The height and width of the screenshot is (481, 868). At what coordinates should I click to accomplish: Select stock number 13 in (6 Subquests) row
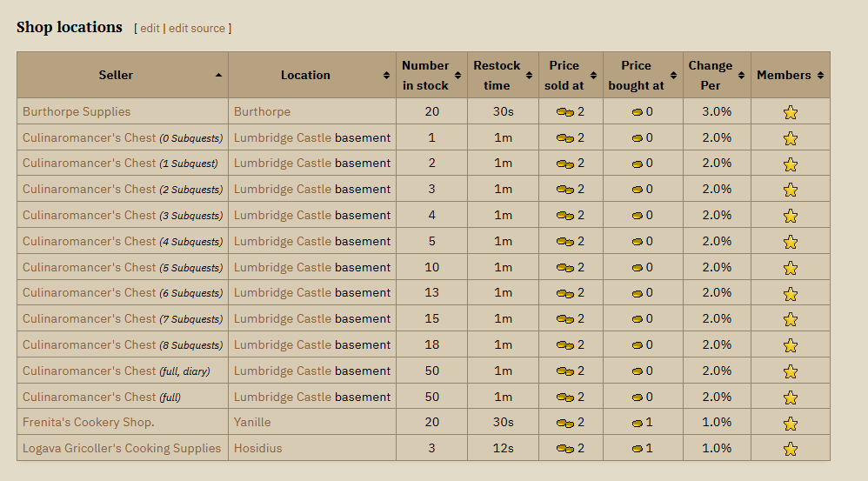[x=431, y=293]
